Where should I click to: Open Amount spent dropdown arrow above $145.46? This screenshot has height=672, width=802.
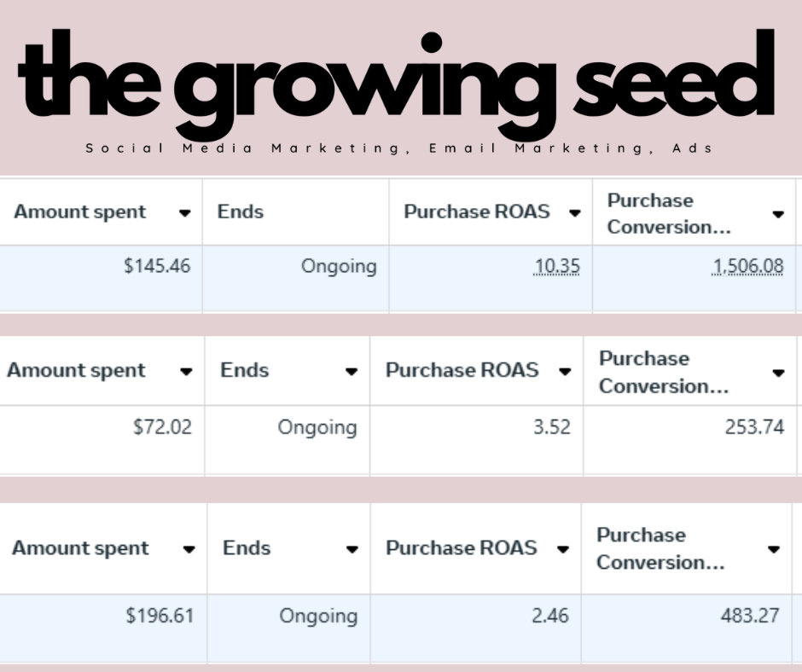click(185, 213)
